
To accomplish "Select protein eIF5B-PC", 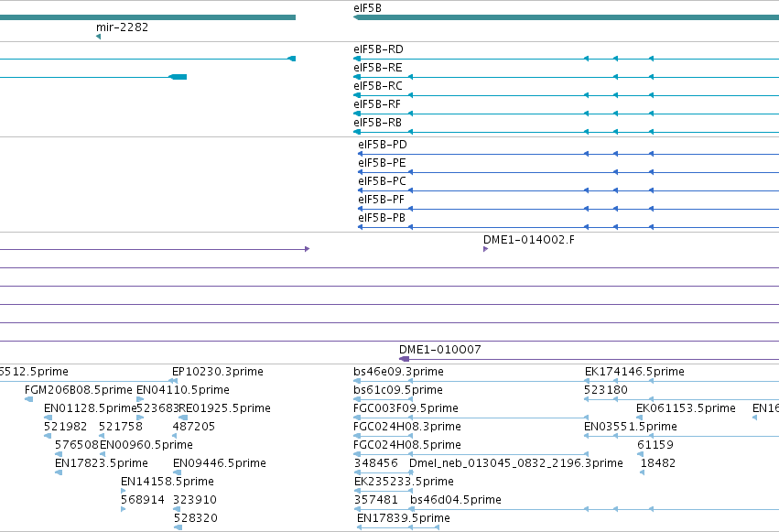I will (x=382, y=181).
